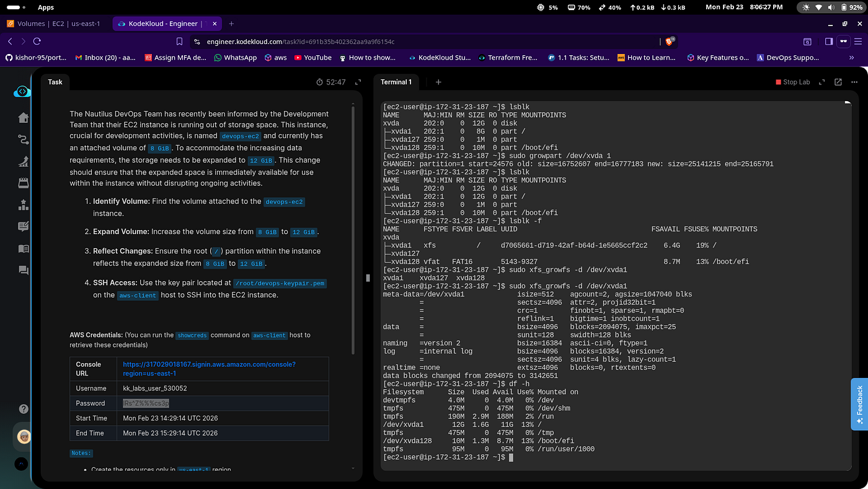This screenshot has height=489, width=868.
Task: Open the review feedback note sidebar icon
Action: click(x=24, y=227)
